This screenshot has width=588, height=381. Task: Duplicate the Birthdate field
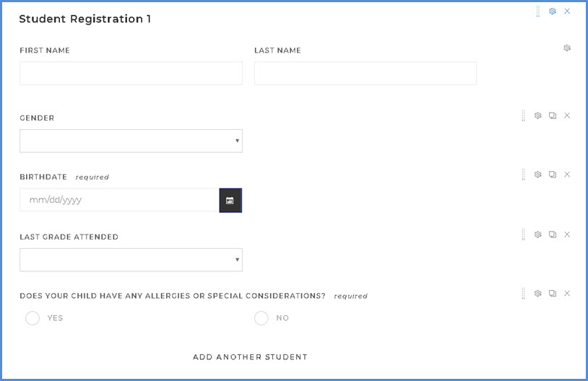(x=553, y=175)
